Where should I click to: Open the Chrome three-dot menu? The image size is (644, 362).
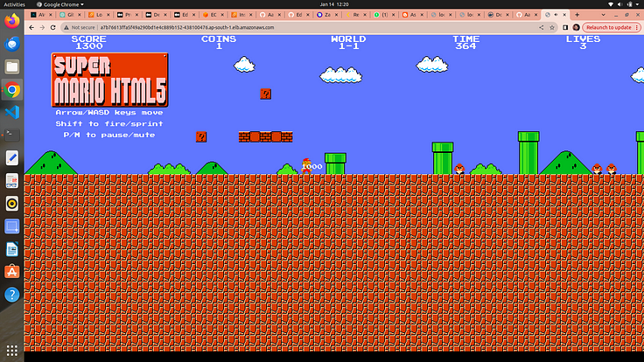click(637, 27)
